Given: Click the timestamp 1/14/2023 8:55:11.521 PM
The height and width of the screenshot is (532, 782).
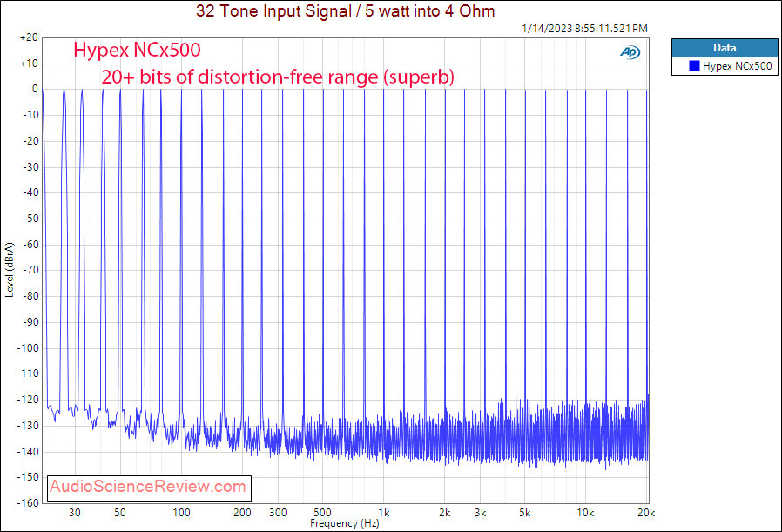Looking at the screenshot, I should point(584,29).
